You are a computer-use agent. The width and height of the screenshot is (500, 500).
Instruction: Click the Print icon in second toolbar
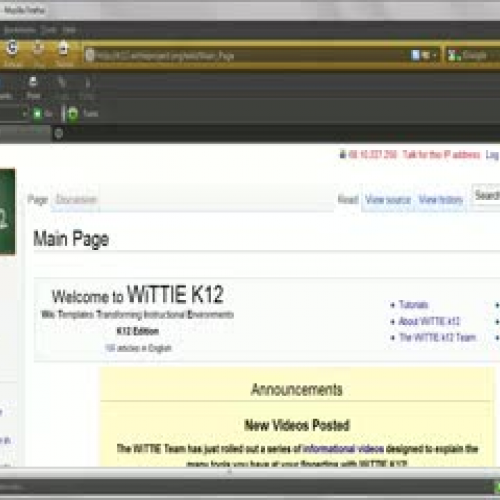click(33, 82)
